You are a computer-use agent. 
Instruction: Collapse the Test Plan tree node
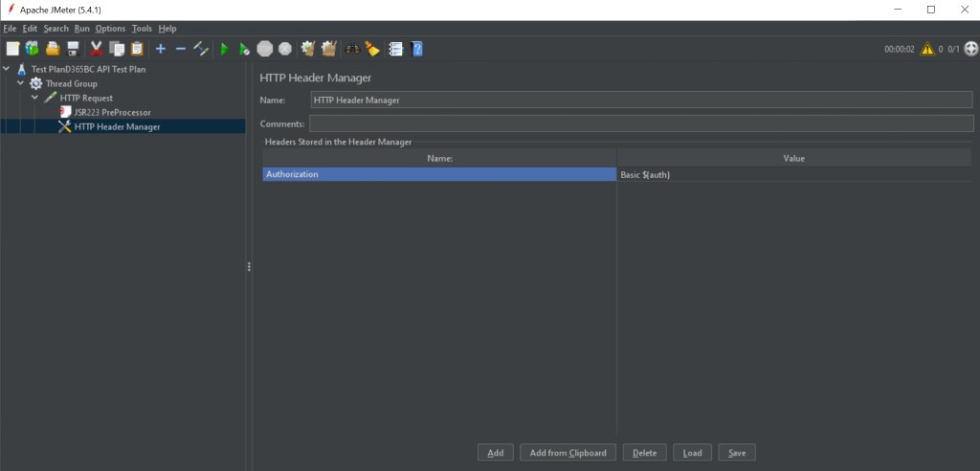(8, 70)
